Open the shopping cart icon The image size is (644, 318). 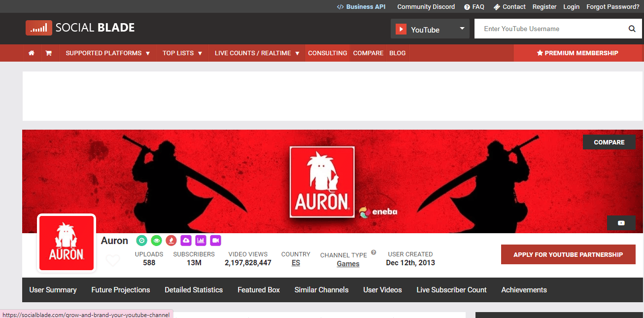pyautogui.click(x=48, y=53)
